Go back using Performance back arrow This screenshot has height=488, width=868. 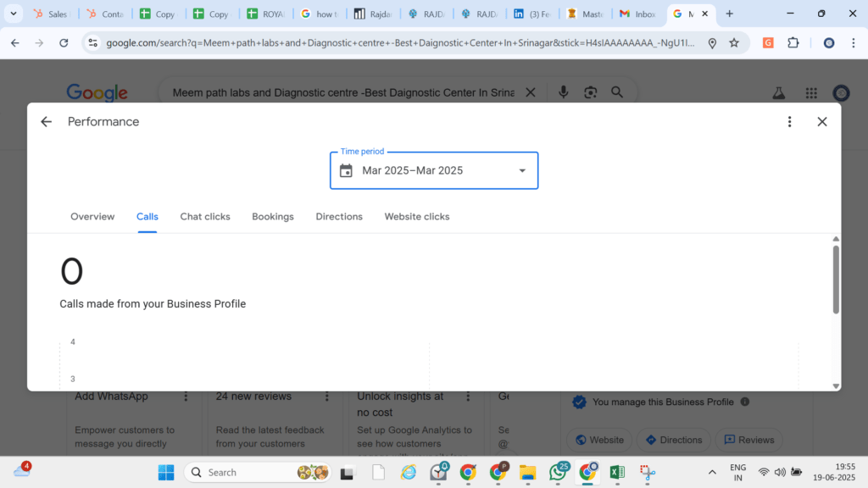tap(46, 122)
